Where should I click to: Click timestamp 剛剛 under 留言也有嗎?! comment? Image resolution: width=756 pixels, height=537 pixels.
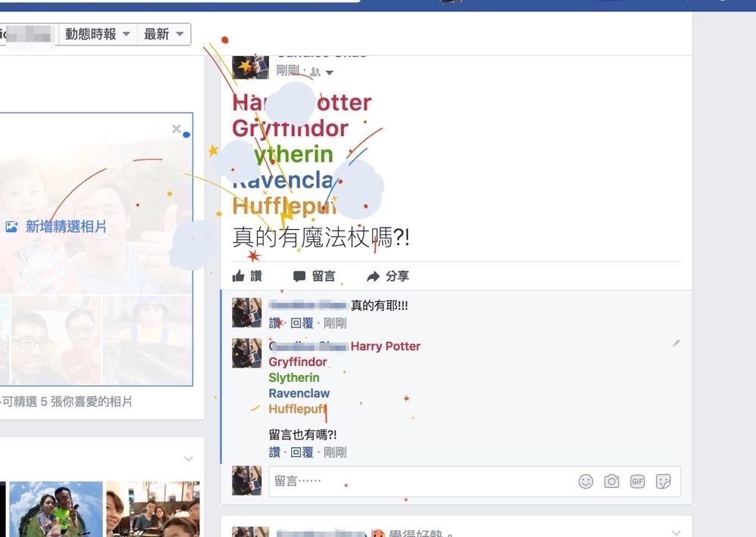point(335,452)
